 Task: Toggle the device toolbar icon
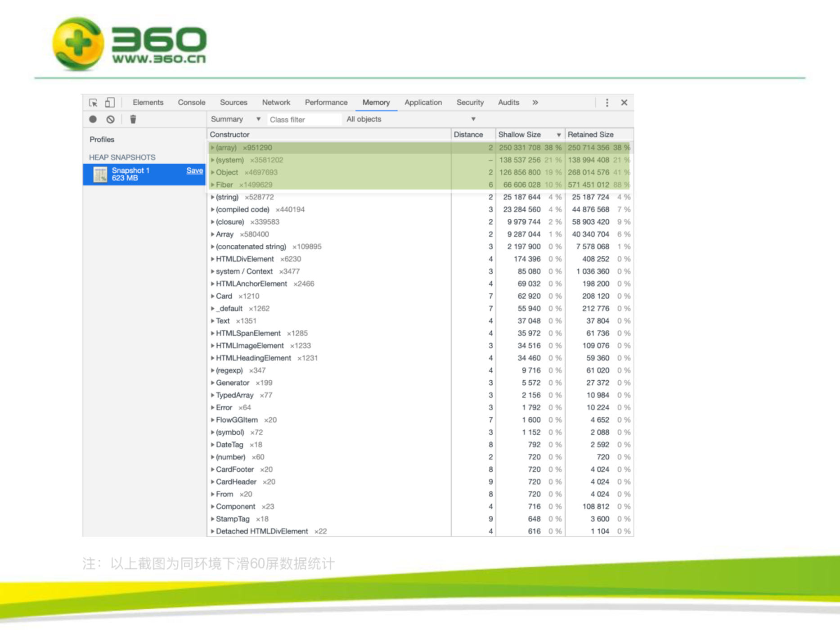109,103
